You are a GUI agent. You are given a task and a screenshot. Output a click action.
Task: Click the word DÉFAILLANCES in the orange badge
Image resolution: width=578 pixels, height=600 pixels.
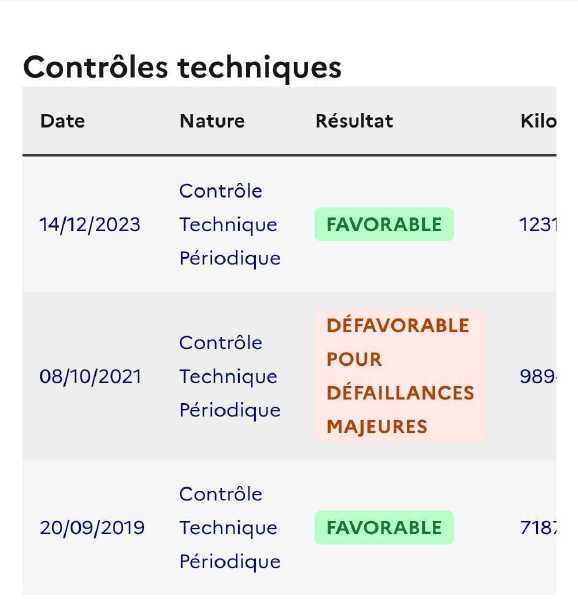point(401,393)
